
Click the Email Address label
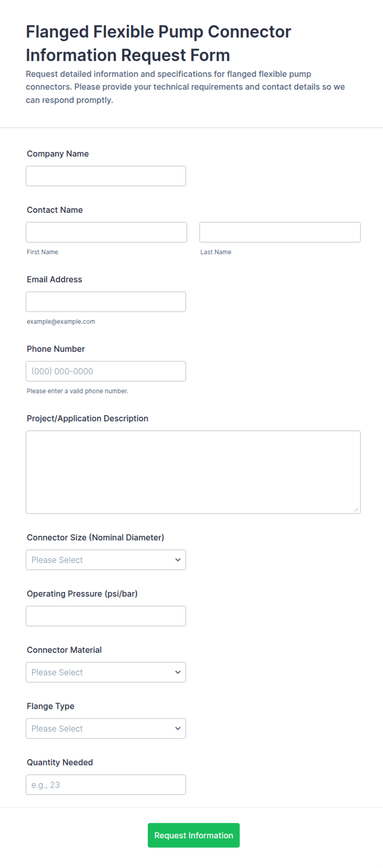54,279
